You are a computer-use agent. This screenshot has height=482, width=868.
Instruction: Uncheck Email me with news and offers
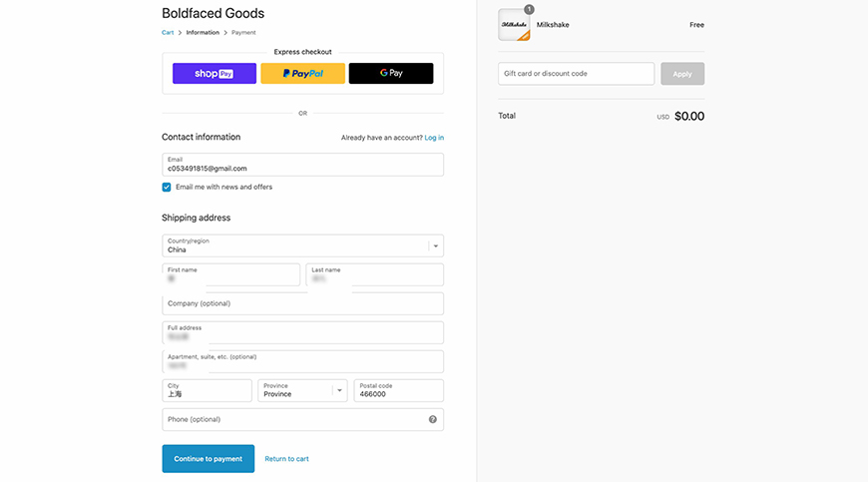pos(166,187)
